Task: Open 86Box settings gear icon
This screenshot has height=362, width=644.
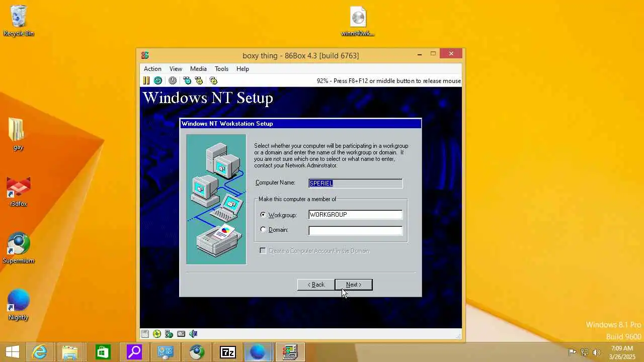Action: [x=213, y=80]
